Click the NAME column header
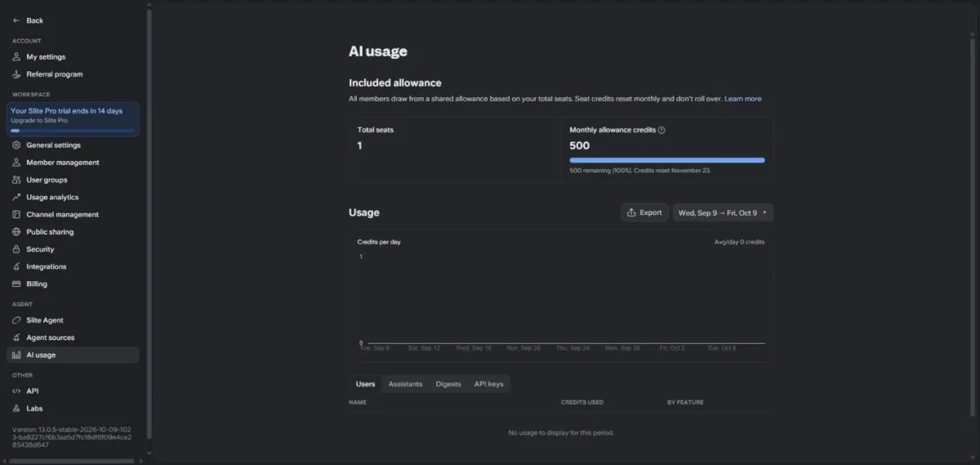 click(x=358, y=402)
